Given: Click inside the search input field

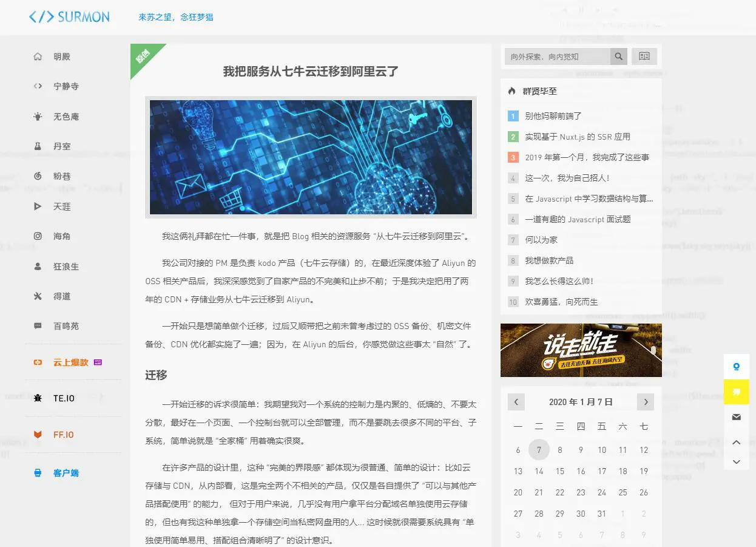Looking at the screenshot, I should point(555,56).
